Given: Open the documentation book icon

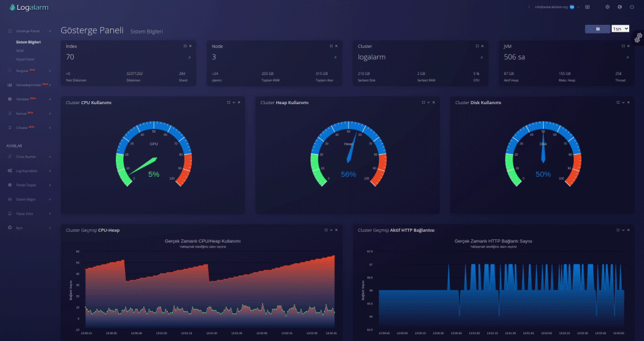Looking at the screenshot, I should tap(587, 7).
